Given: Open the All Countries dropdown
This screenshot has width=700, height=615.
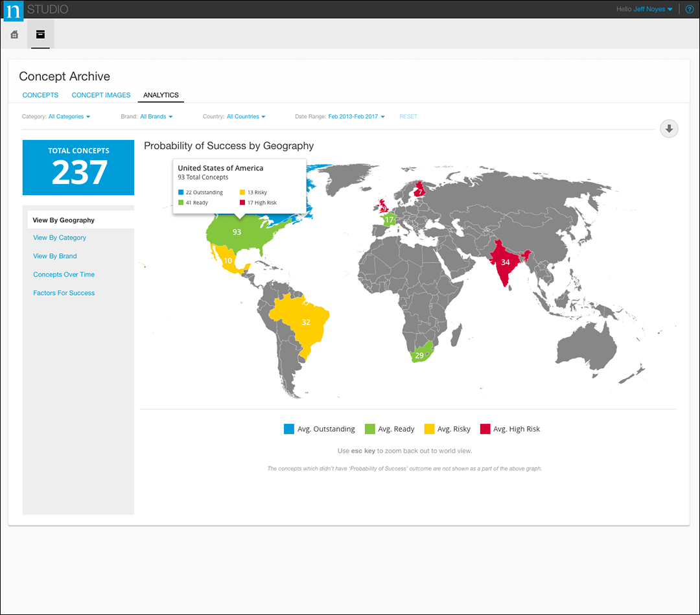Looking at the screenshot, I should pos(246,117).
